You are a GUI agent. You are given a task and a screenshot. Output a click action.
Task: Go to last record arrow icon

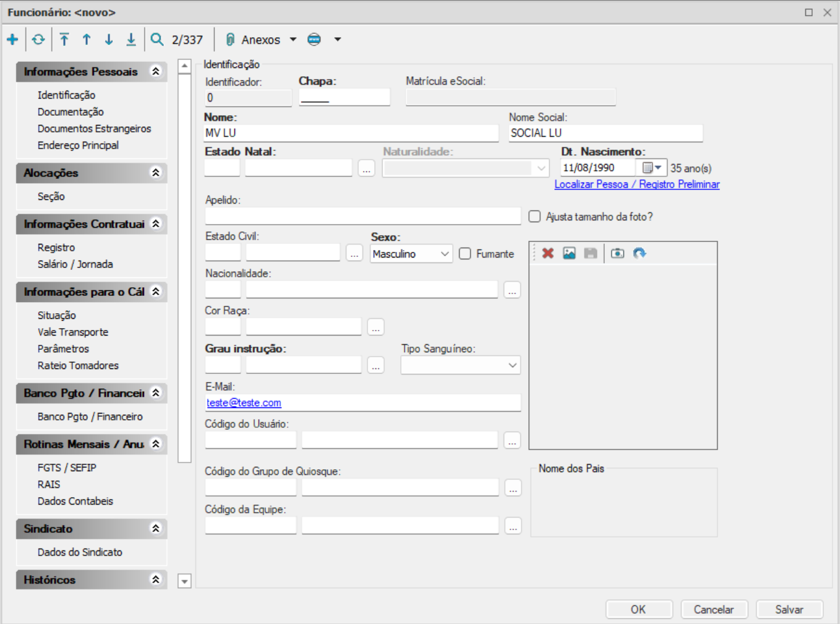pyautogui.click(x=131, y=40)
